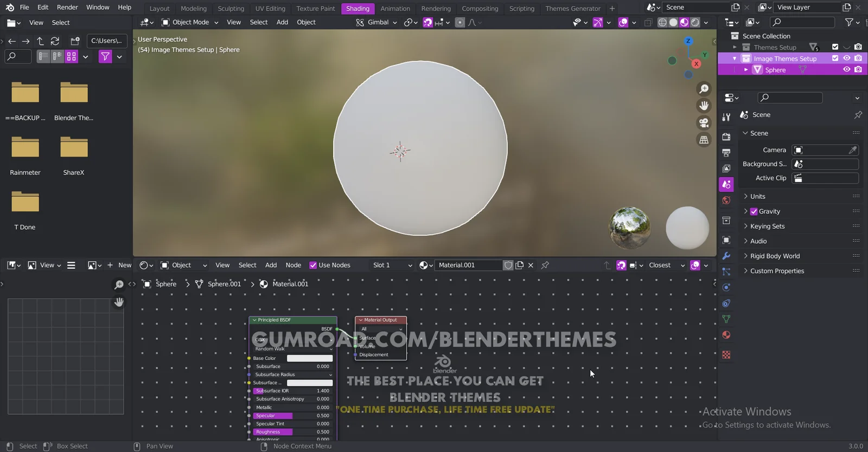The height and width of the screenshot is (452, 868).
Task: Switch perspective/orthographic grid icon
Action: tap(704, 140)
